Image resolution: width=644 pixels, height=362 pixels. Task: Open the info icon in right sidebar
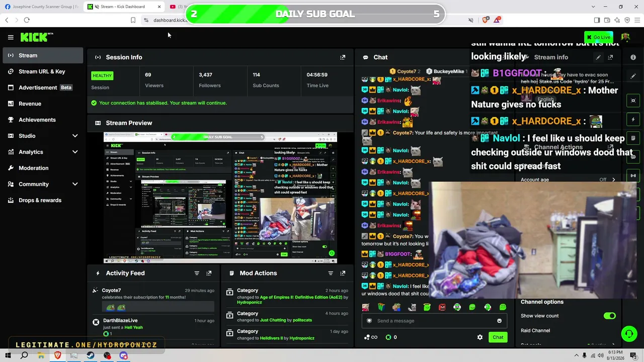(x=633, y=57)
